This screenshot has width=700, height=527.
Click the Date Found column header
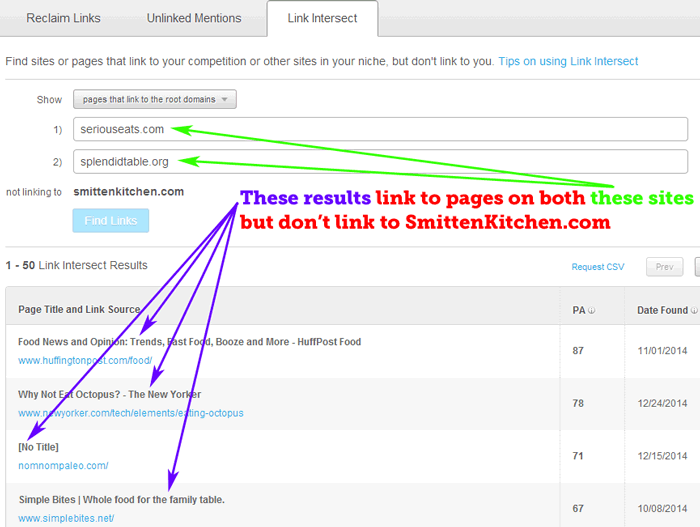click(662, 310)
